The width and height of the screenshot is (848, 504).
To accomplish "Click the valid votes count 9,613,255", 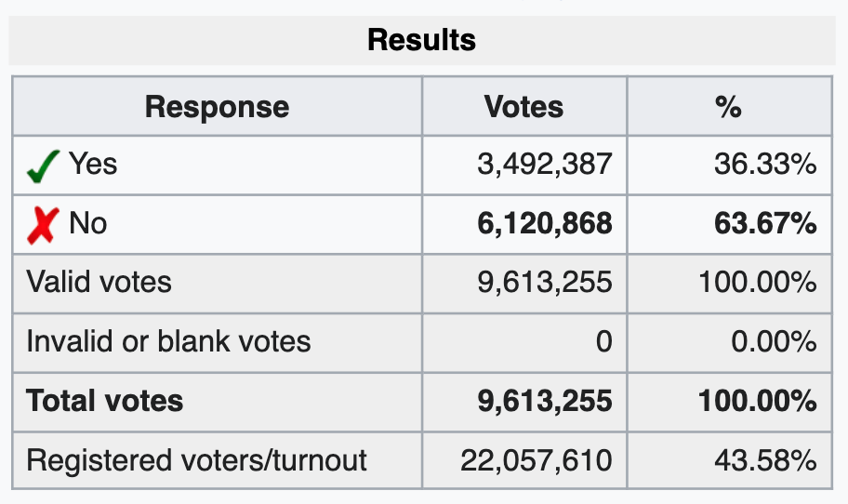I will click(x=545, y=283).
